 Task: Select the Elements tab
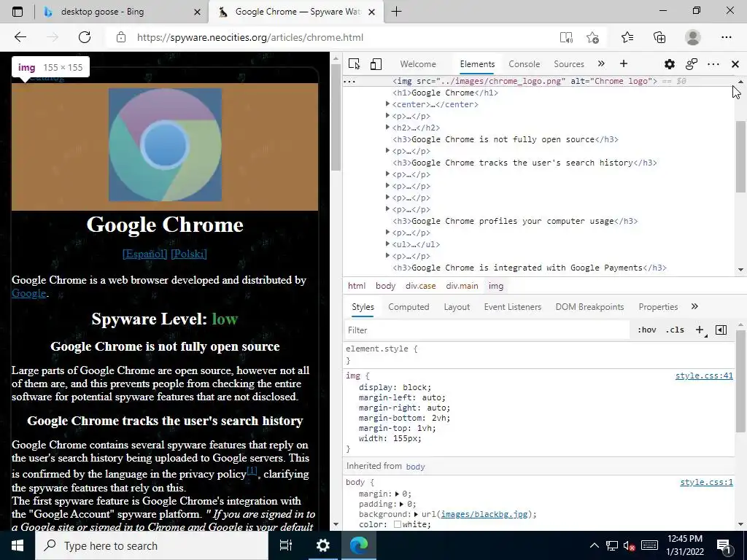click(477, 64)
